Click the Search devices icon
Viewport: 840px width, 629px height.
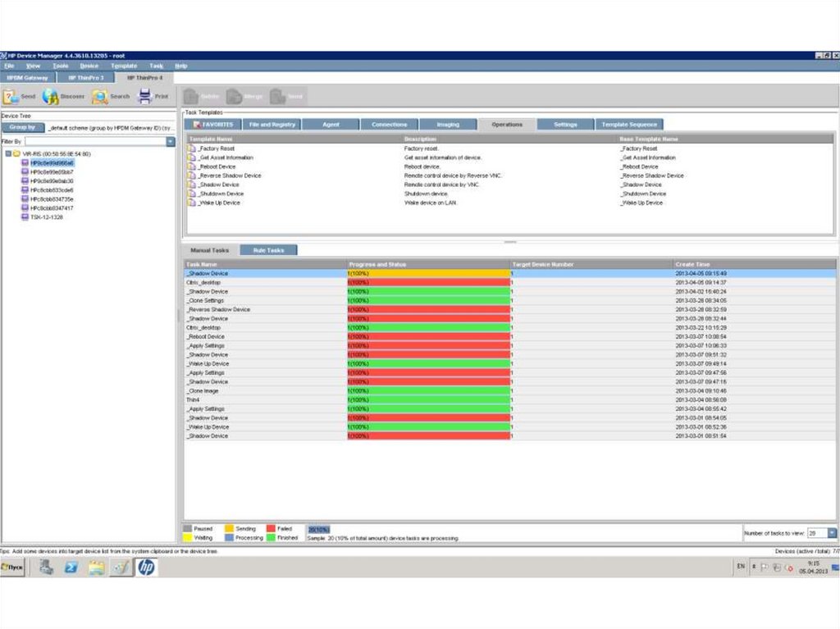coord(99,97)
